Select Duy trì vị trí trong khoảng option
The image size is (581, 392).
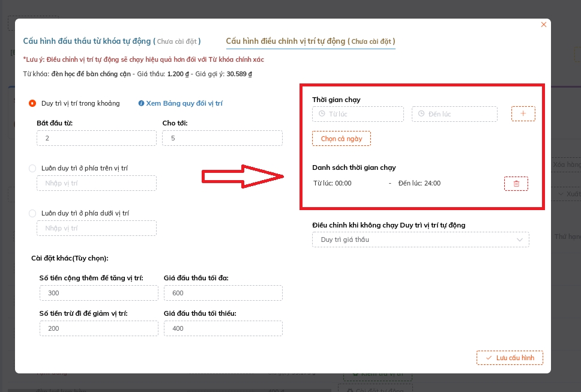(32, 103)
